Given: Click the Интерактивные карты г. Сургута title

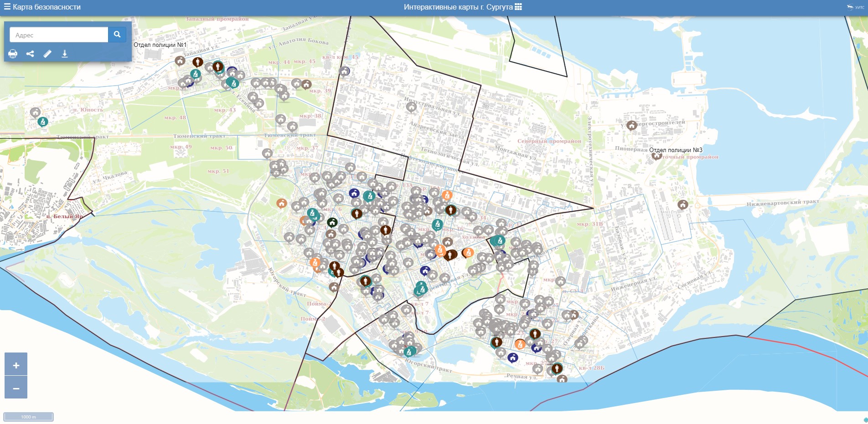Looking at the screenshot, I should [x=458, y=7].
